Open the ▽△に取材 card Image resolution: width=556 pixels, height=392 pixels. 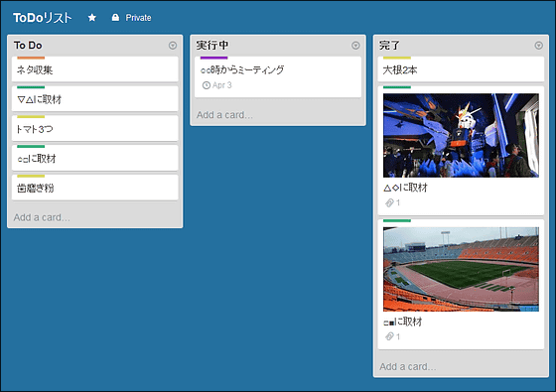tap(95, 99)
